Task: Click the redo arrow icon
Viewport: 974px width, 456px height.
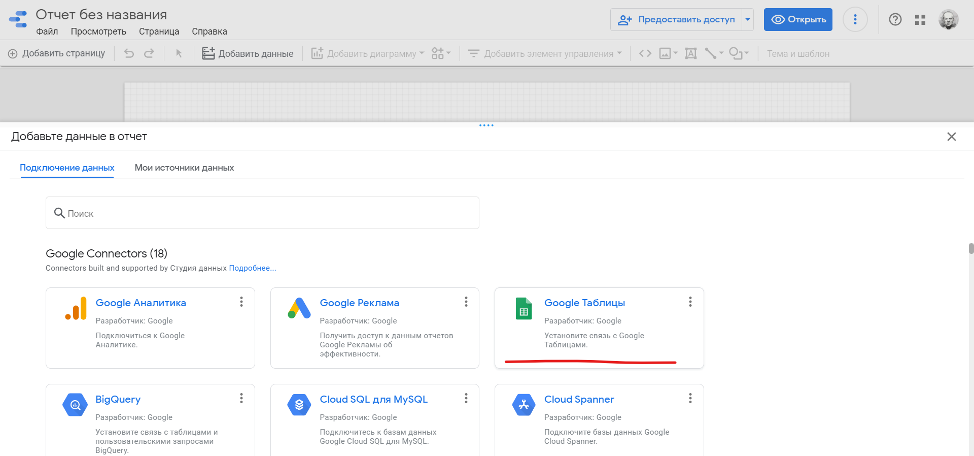Action: (x=148, y=54)
